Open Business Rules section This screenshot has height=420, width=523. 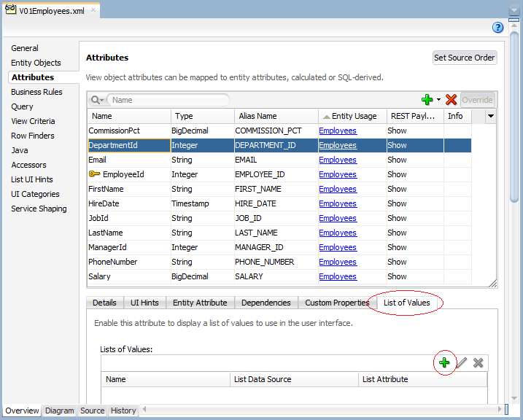tap(36, 92)
